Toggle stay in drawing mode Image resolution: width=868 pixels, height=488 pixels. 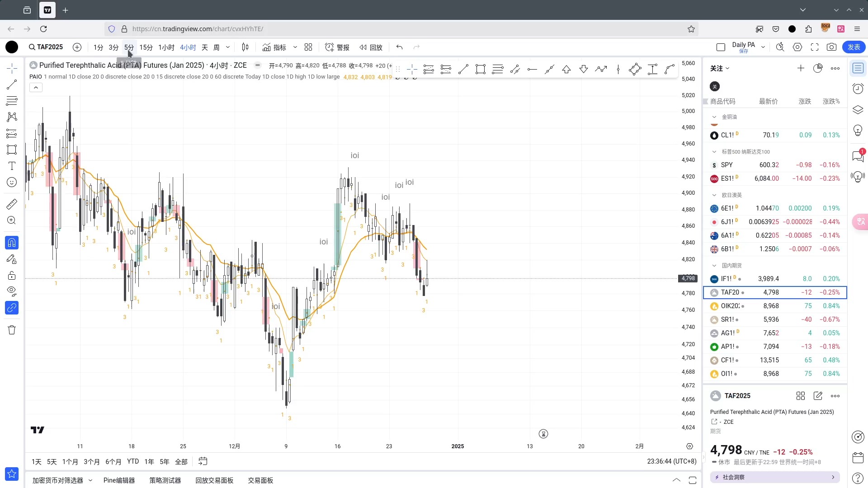pos(12,259)
